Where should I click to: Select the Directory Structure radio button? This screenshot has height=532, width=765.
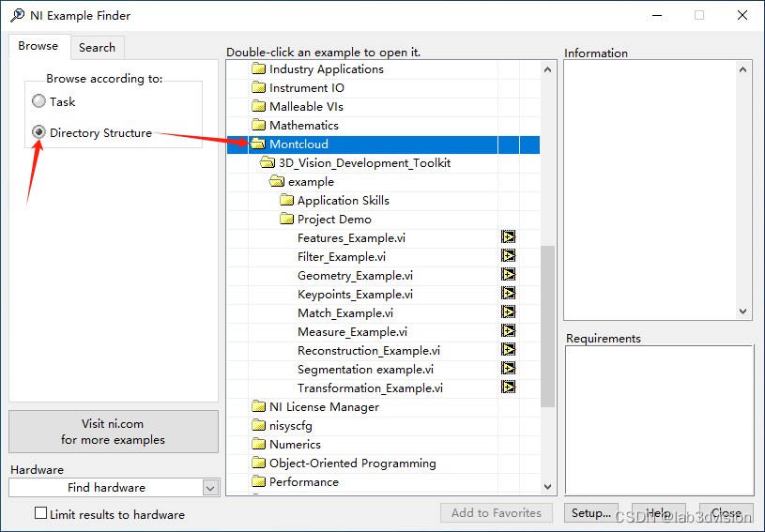[x=39, y=132]
